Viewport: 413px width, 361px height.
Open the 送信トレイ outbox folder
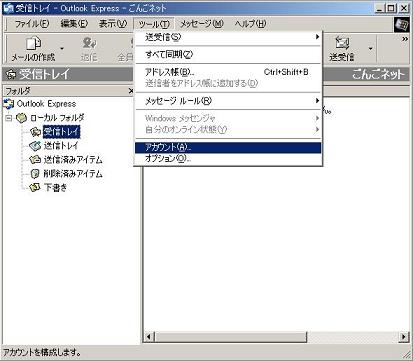coord(61,146)
